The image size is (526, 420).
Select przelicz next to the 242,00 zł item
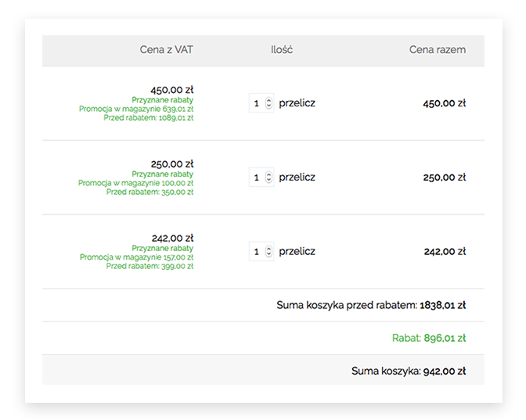297,251
